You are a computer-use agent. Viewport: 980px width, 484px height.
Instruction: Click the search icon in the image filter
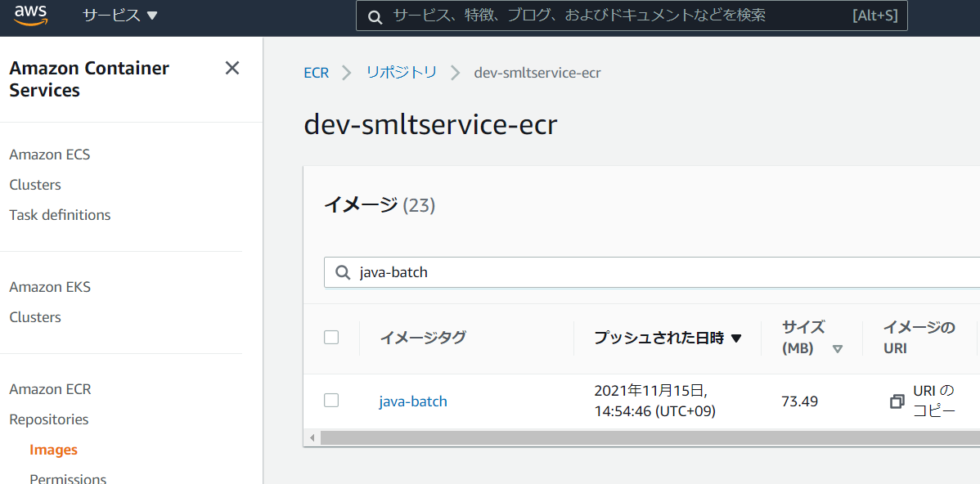point(343,272)
